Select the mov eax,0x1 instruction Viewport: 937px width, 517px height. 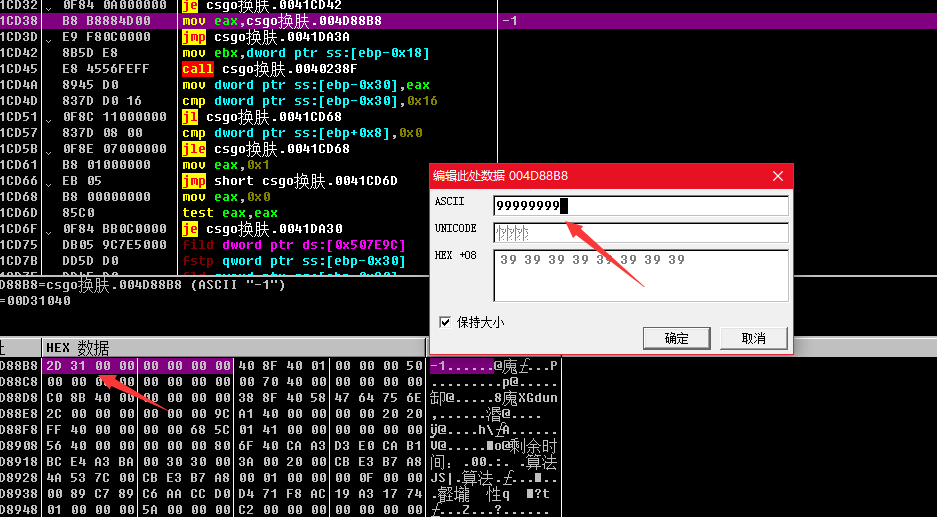[226, 165]
